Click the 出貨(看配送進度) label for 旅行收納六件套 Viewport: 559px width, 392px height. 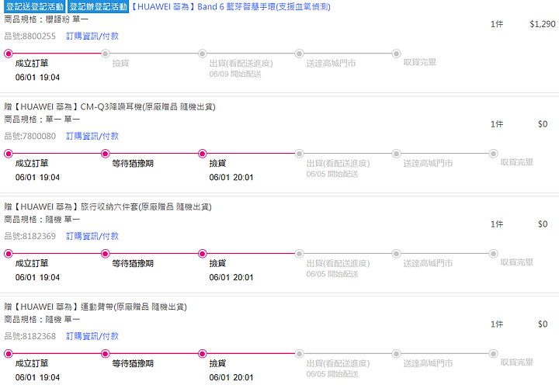[338, 264]
